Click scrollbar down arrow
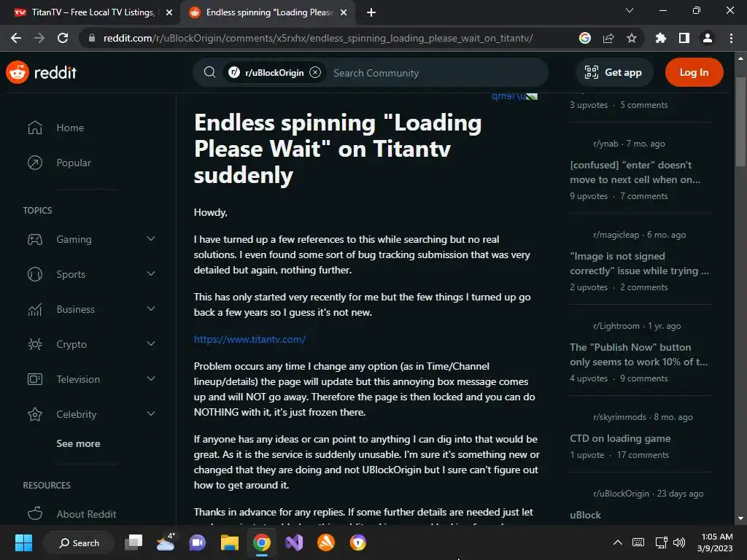 coord(740,518)
